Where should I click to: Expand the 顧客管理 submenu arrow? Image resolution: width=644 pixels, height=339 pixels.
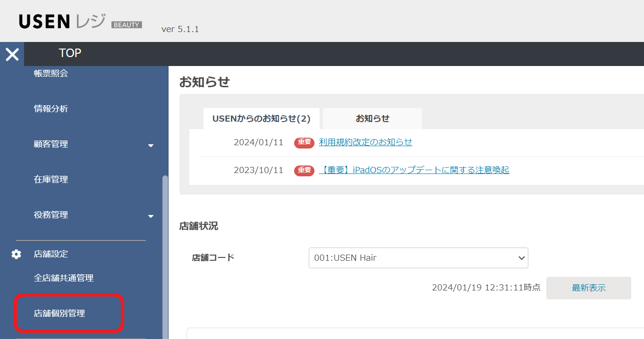click(151, 145)
